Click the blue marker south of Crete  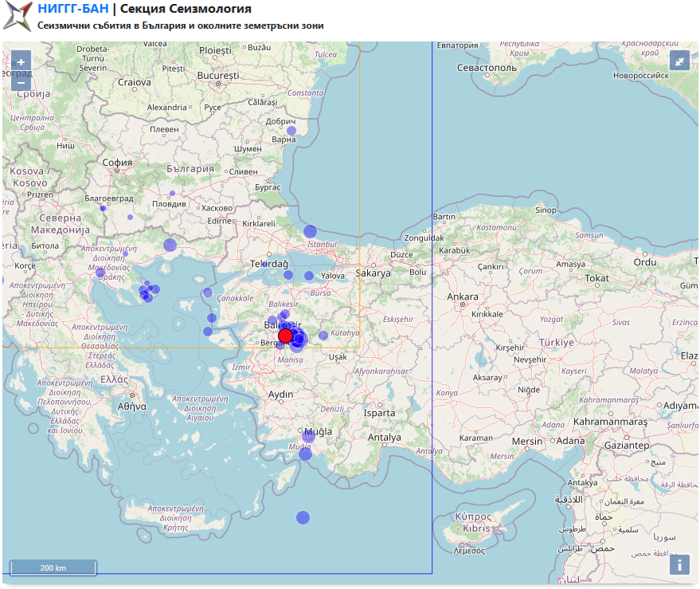click(303, 518)
